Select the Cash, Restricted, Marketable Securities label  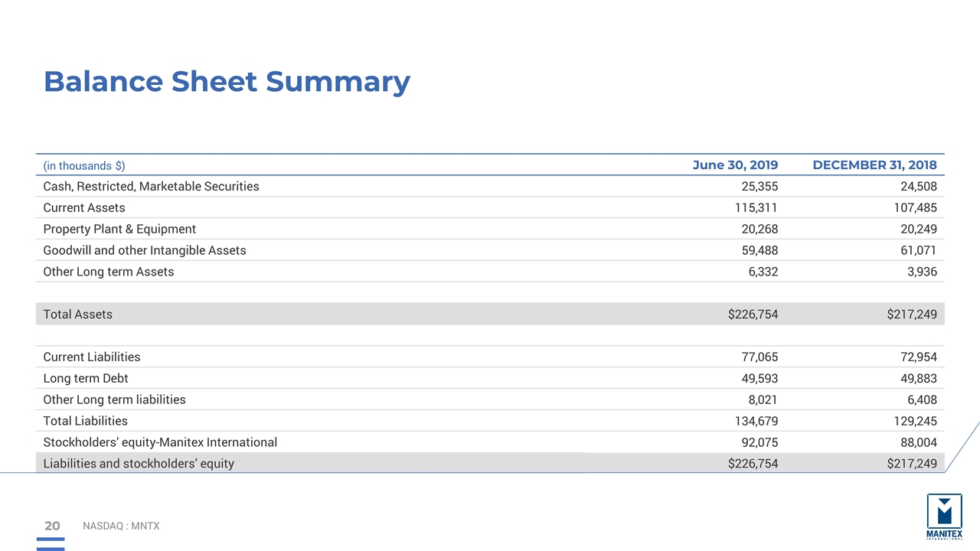pos(151,186)
